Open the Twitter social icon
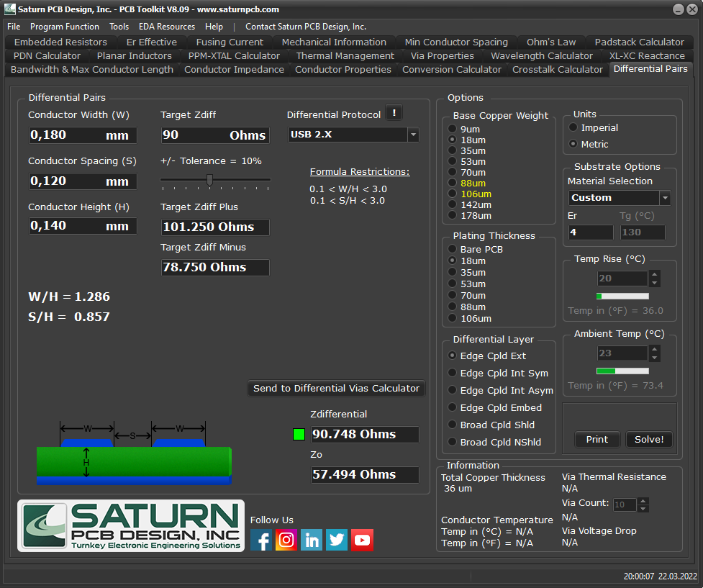 [x=336, y=540]
